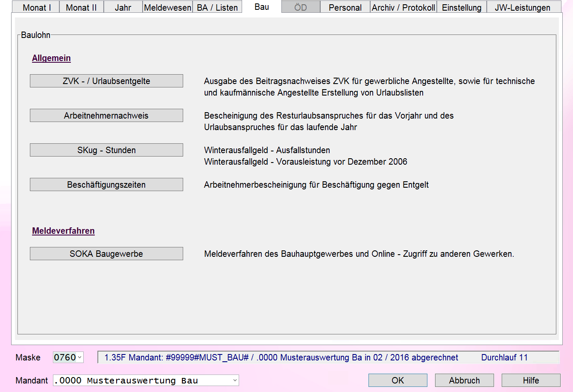Image resolution: width=573 pixels, height=392 pixels.
Task: Select the Bau tab
Action: point(262,6)
